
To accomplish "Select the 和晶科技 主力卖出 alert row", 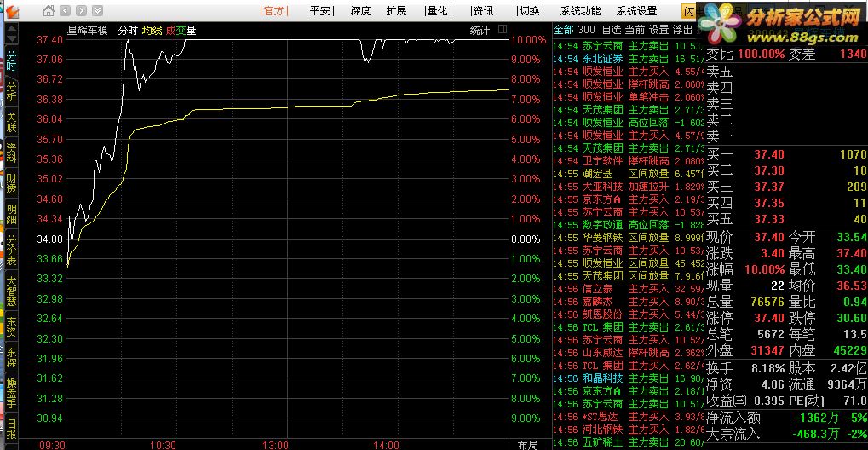I will click(x=629, y=378).
